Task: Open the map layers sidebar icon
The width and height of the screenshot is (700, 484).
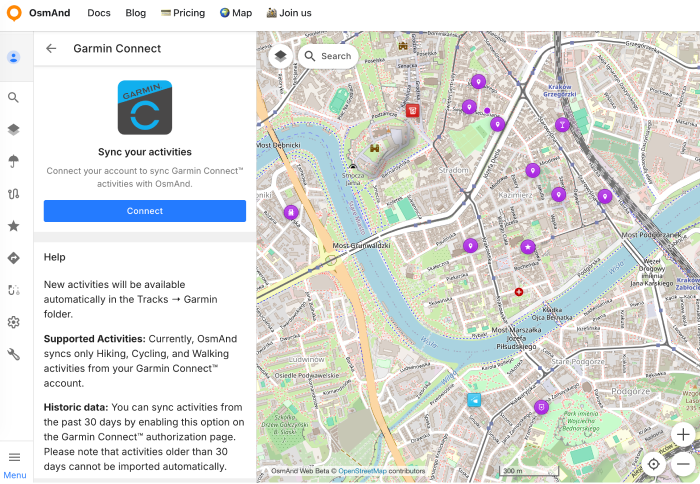Action: pos(14,129)
